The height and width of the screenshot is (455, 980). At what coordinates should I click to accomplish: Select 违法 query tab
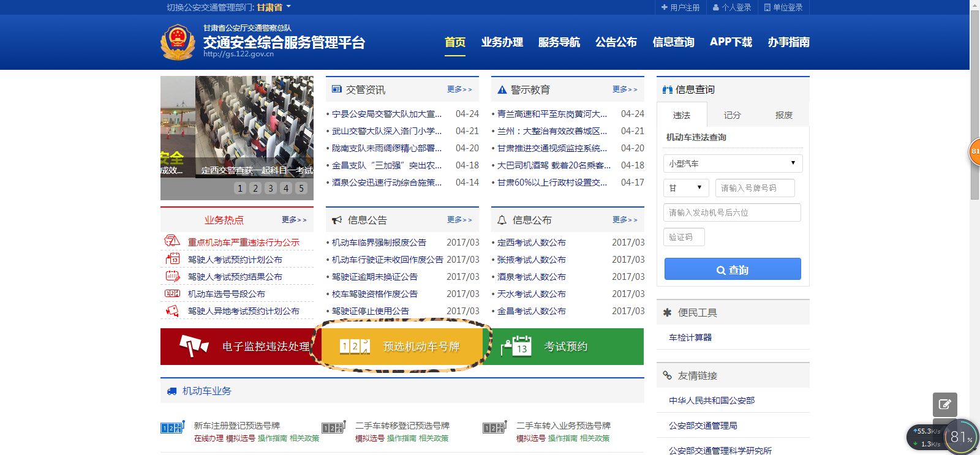682,115
